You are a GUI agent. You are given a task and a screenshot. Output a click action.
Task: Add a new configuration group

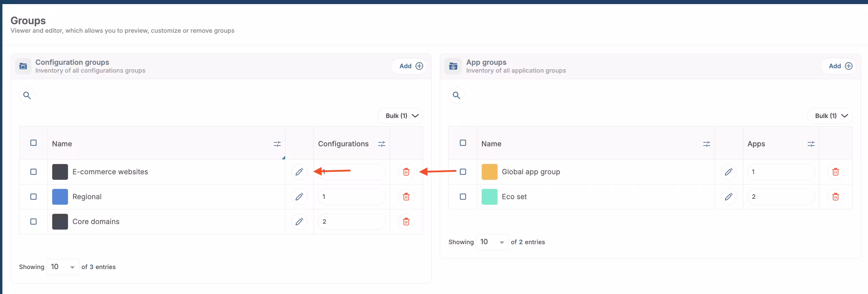pyautogui.click(x=411, y=66)
